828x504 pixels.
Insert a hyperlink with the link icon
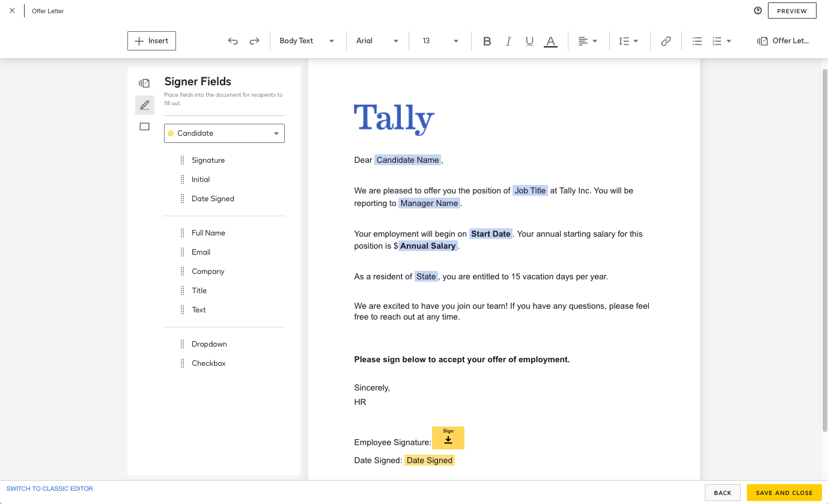(666, 41)
